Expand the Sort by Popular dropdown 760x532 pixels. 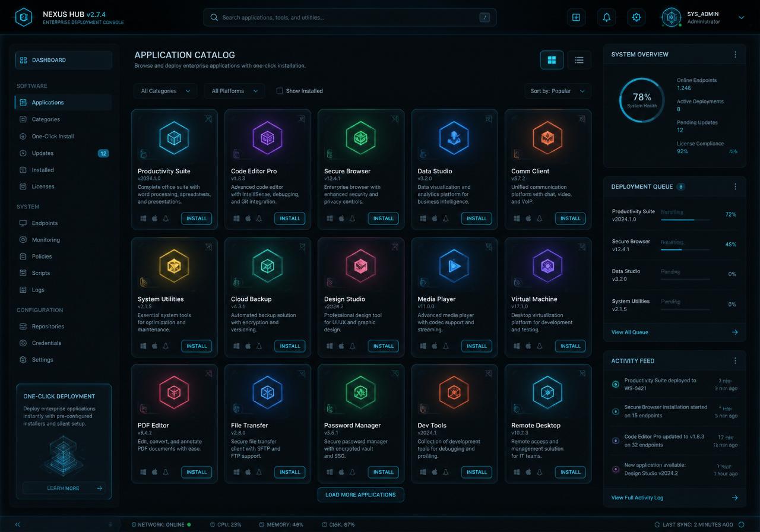(558, 91)
